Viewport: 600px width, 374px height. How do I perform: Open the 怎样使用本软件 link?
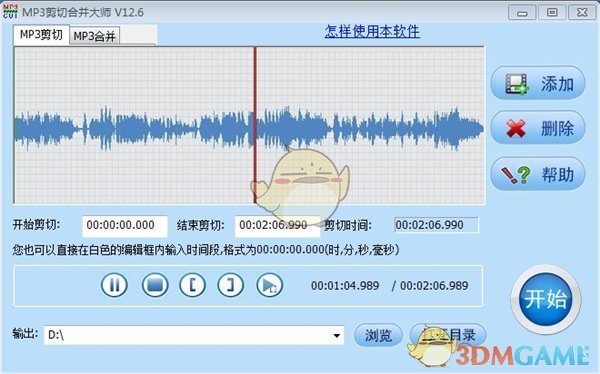[372, 31]
